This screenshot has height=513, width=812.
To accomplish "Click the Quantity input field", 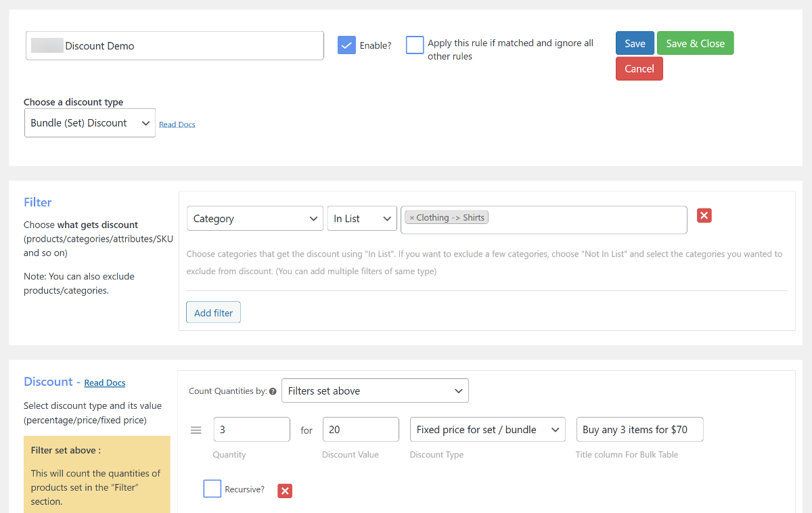I will click(252, 430).
